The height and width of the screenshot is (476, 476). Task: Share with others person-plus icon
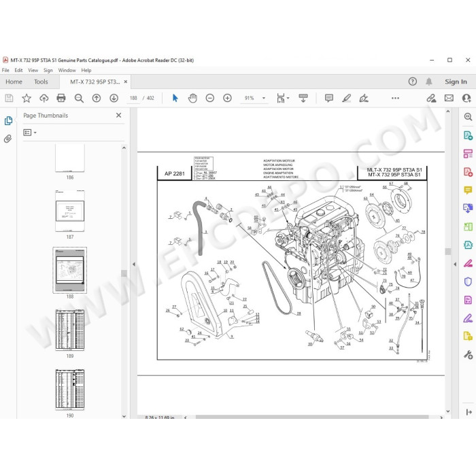tap(466, 98)
